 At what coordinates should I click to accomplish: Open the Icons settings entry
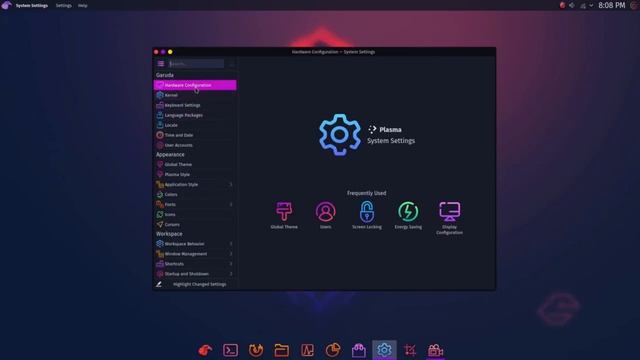coord(195,214)
